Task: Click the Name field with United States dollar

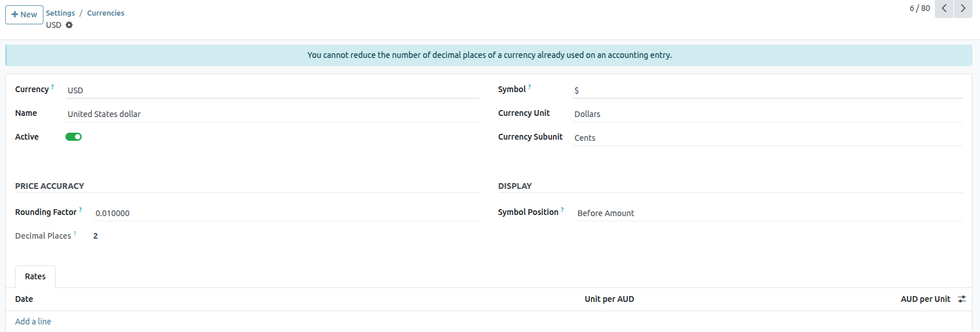Action: click(272, 114)
